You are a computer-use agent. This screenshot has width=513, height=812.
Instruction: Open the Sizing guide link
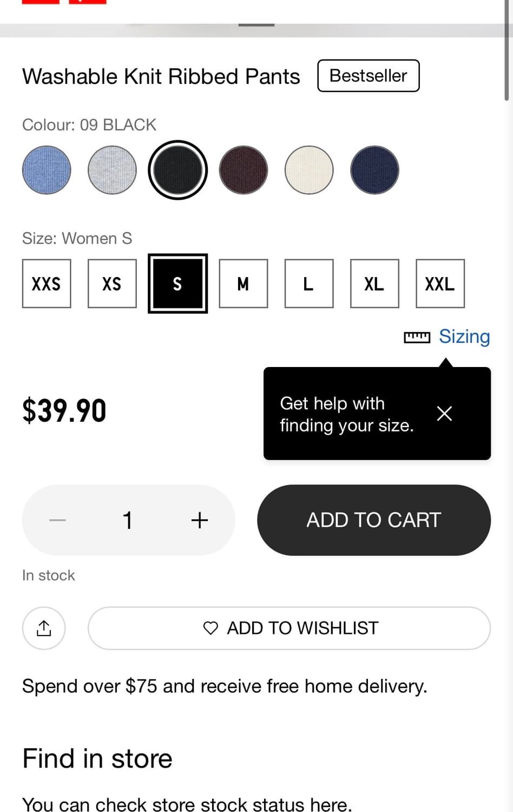tap(464, 336)
